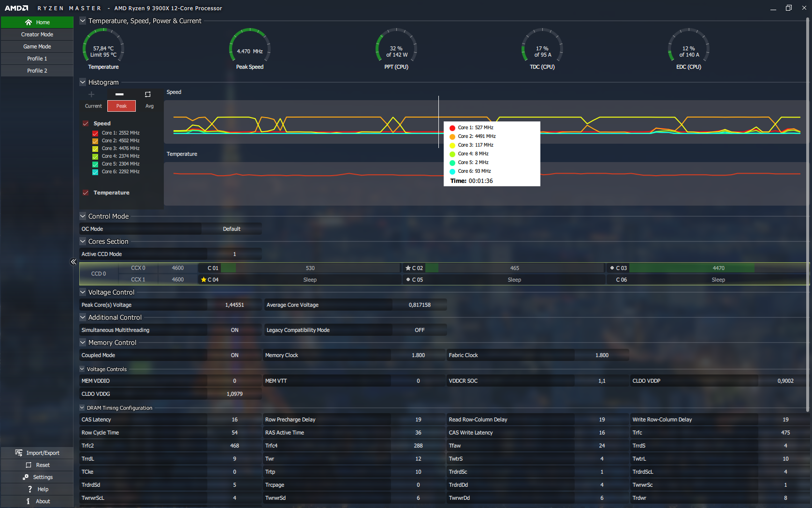The height and width of the screenshot is (508, 812).
Task: Collapse the Voltage Controls subsection
Action: point(82,369)
